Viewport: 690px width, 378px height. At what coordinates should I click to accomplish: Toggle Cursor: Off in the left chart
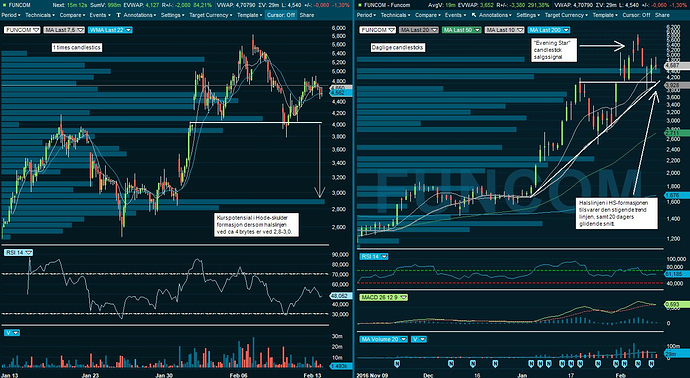click(x=281, y=15)
